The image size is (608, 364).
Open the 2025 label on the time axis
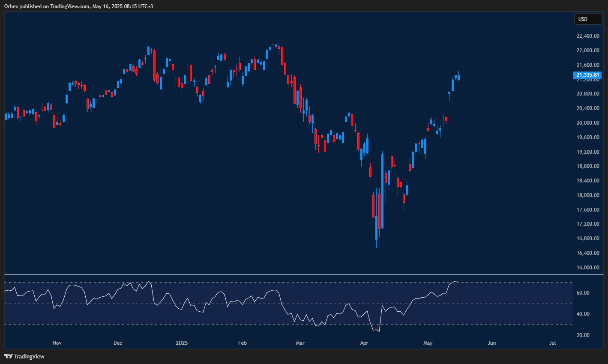(x=182, y=343)
